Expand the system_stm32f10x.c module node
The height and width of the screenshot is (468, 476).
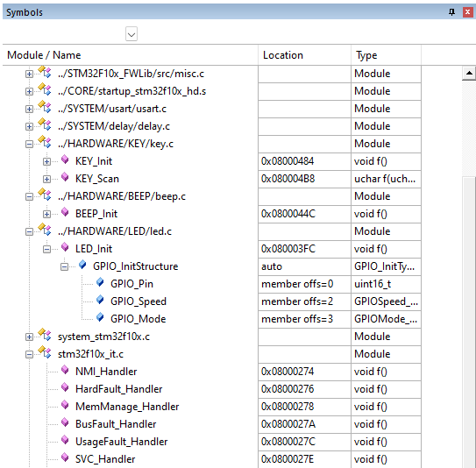click(29, 337)
